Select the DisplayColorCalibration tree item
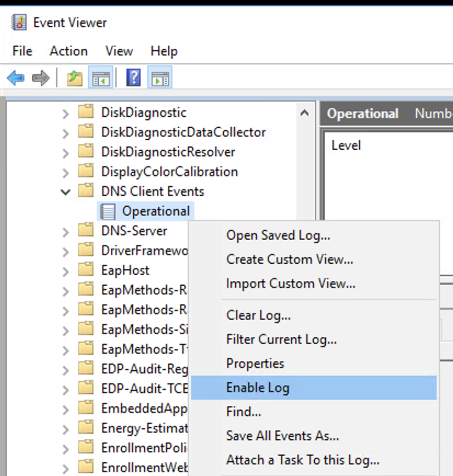The image size is (453, 476). pos(169,172)
